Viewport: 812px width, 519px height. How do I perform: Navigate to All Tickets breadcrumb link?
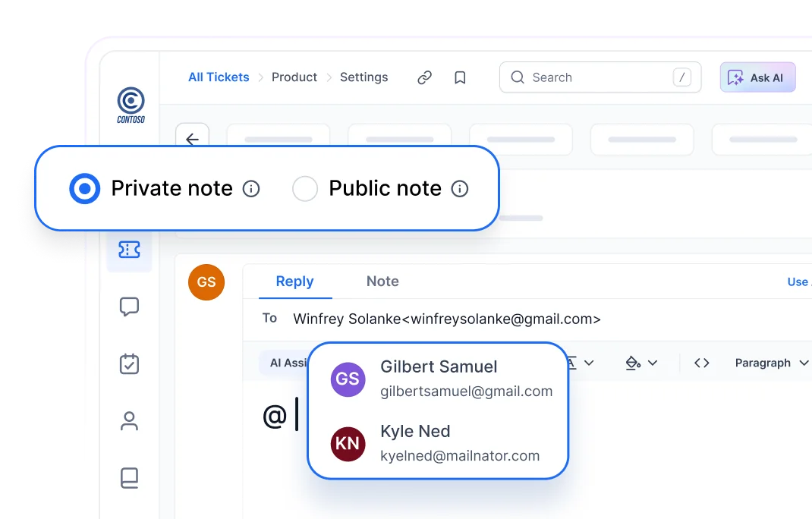219,77
